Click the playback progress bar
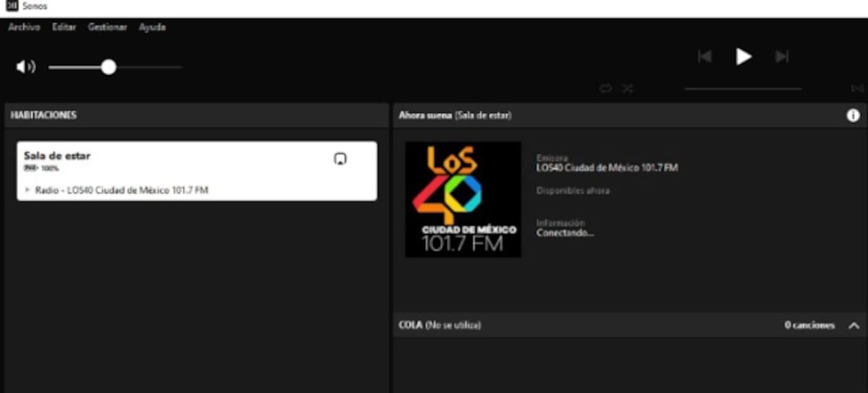This screenshot has height=393, width=868. 743,89
